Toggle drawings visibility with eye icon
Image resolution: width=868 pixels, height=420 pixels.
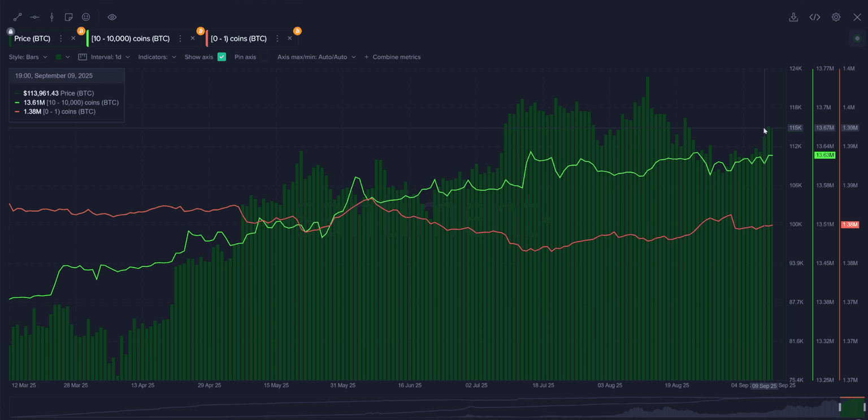tap(112, 17)
